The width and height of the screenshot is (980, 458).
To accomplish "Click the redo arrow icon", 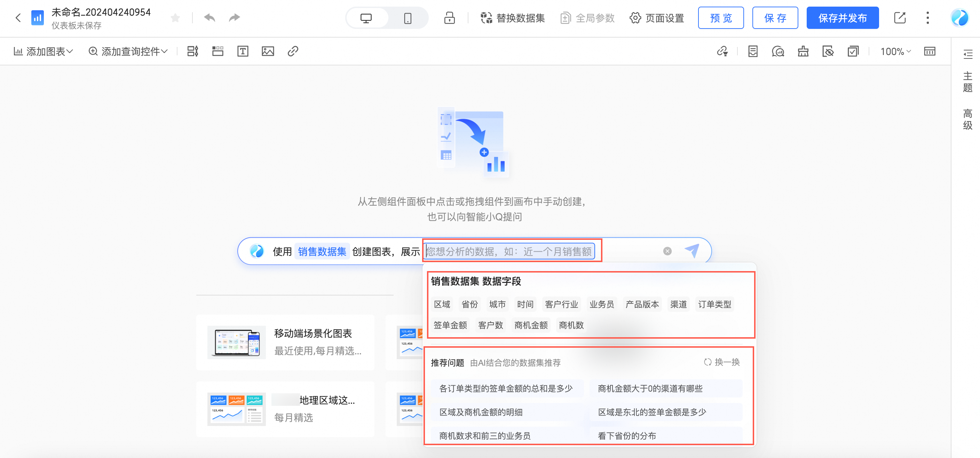I will tap(234, 17).
